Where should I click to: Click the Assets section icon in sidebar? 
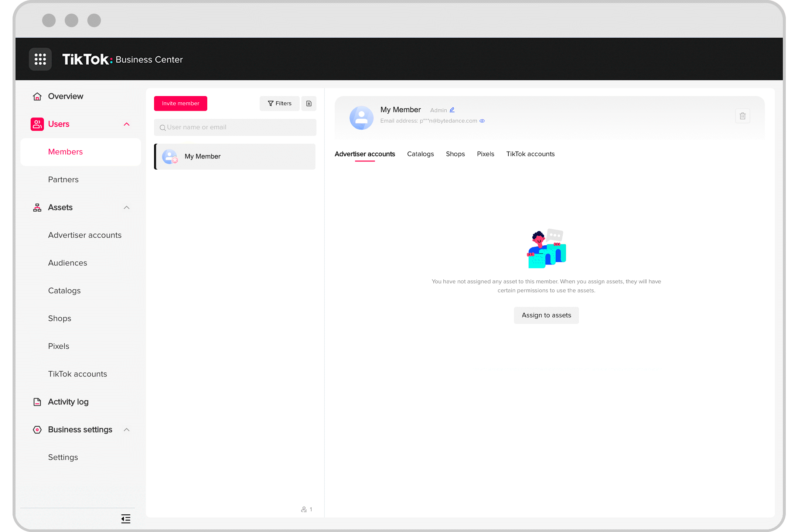pyautogui.click(x=38, y=207)
